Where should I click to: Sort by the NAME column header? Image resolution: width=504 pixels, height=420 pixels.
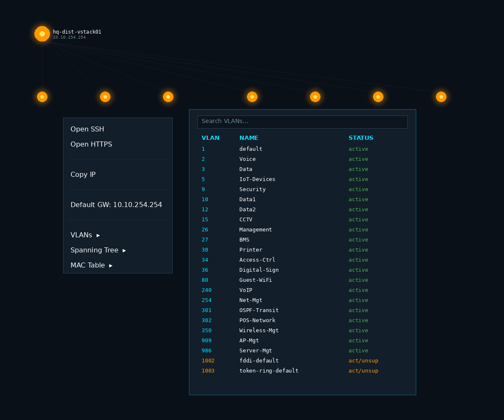pyautogui.click(x=249, y=138)
